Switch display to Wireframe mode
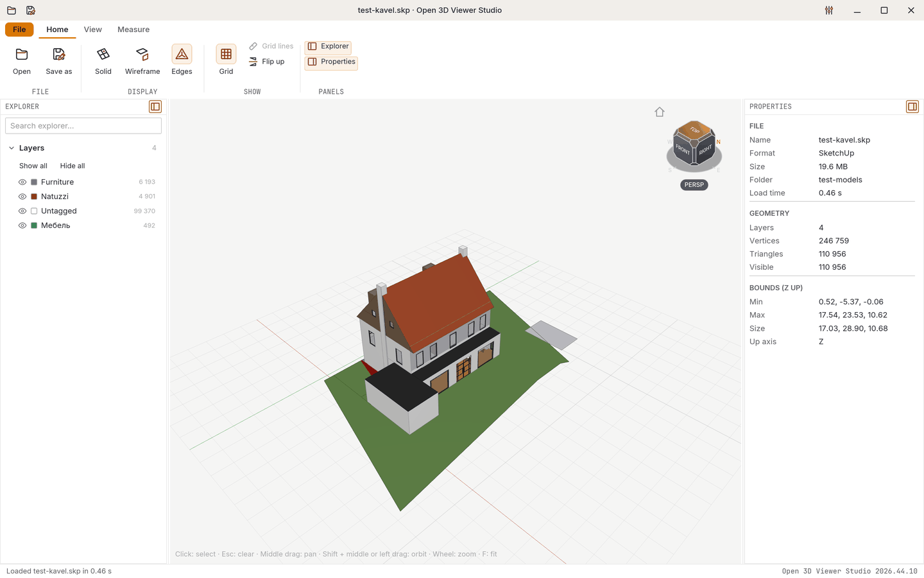 142,62
